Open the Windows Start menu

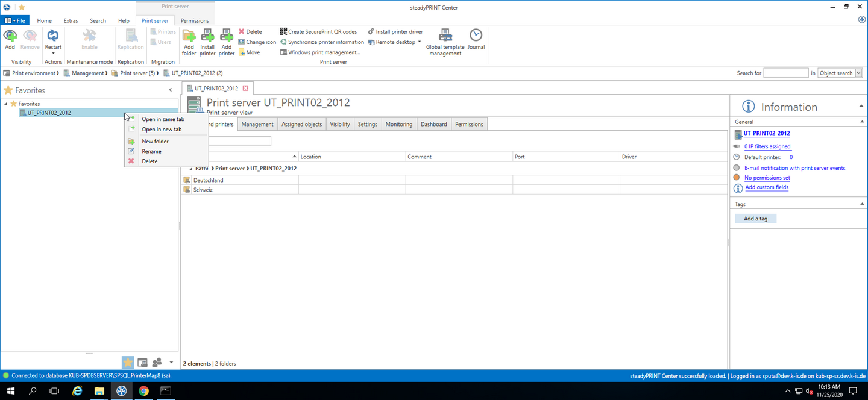click(11, 391)
